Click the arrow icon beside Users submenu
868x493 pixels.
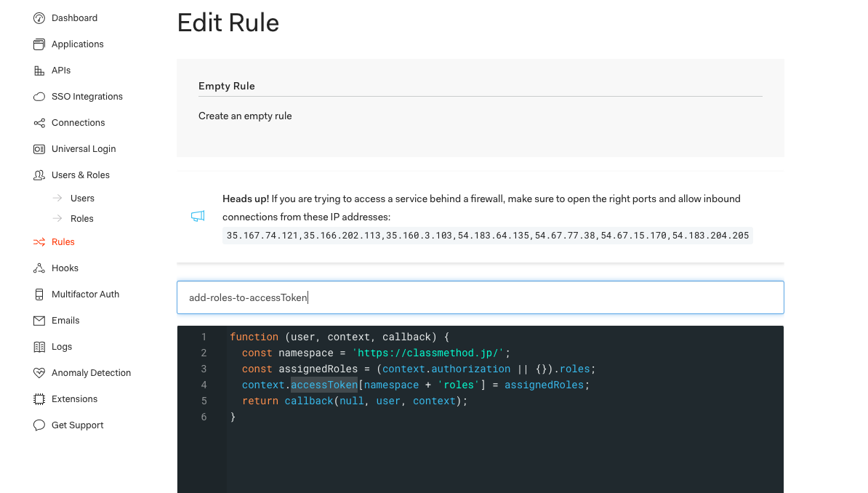pyautogui.click(x=57, y=198)
